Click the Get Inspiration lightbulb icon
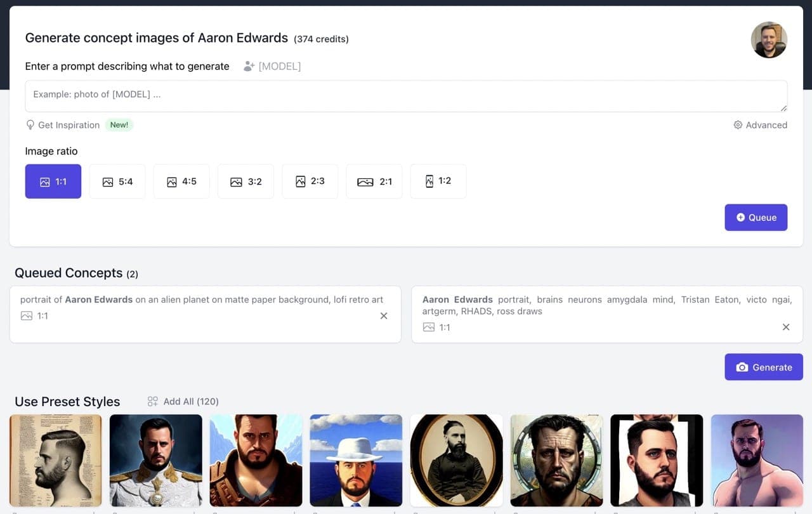Screen dimensions: 812x514 30,125
